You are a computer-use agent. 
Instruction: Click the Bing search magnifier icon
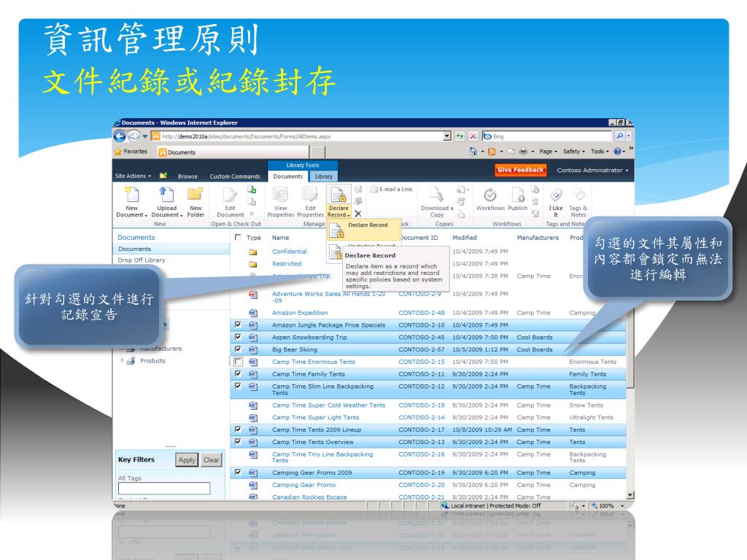619,136
